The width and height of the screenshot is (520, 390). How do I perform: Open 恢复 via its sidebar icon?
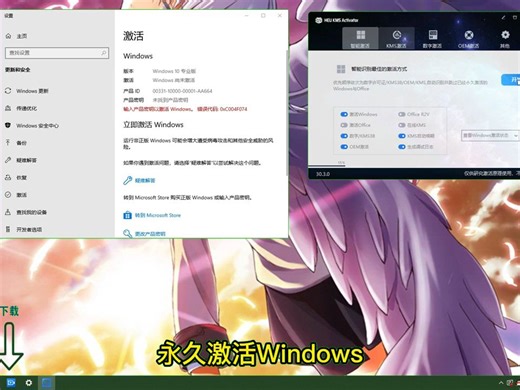pyautogui.click(x=8, y=177)
